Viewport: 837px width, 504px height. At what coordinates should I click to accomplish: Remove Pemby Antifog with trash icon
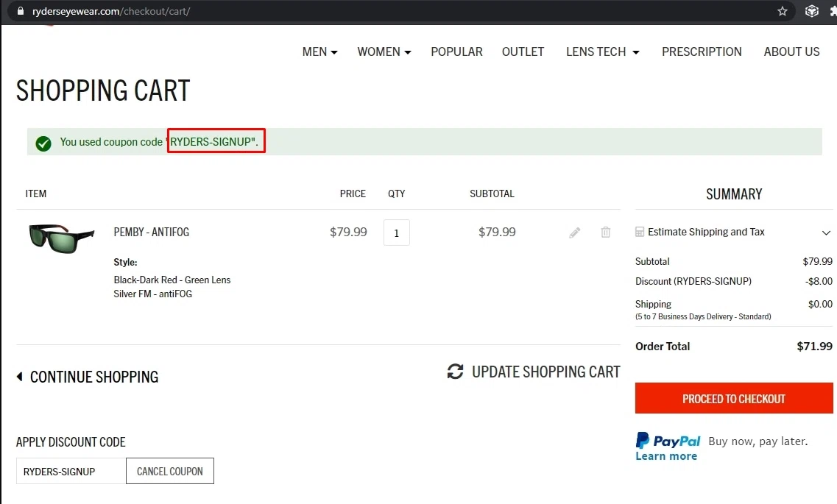coord(605,232)
